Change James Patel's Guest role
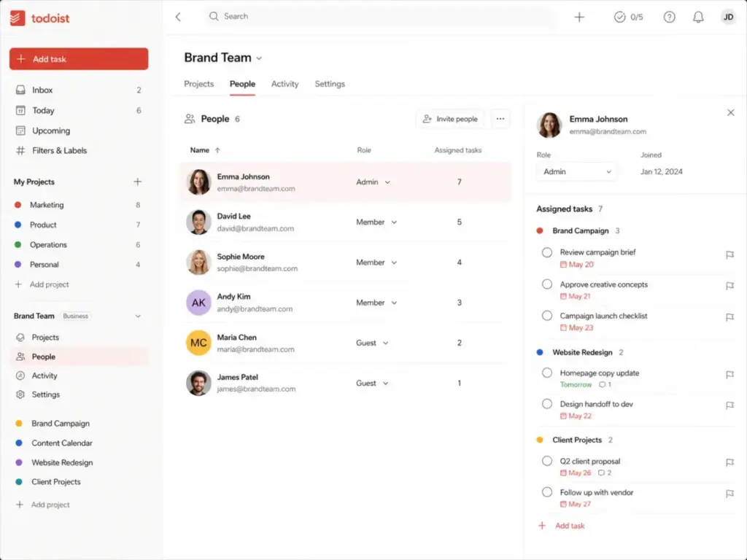Viewport: 747px width, 560px height. [372, 384]
